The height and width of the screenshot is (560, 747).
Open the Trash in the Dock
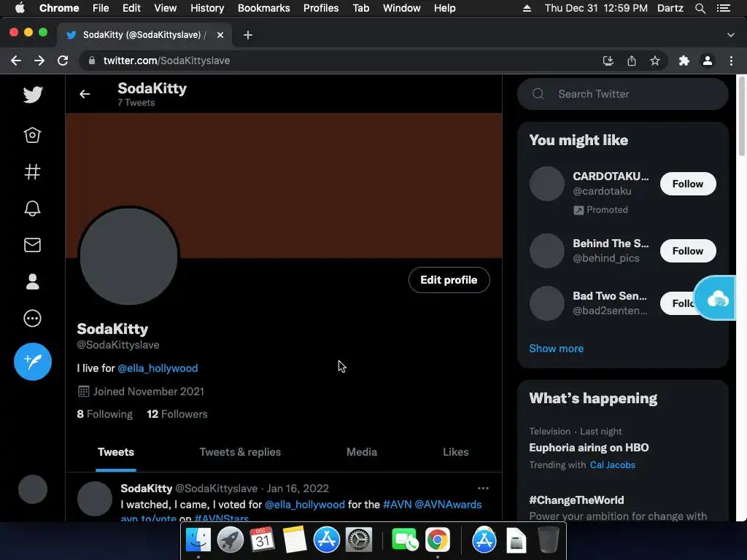coord(549,540)
